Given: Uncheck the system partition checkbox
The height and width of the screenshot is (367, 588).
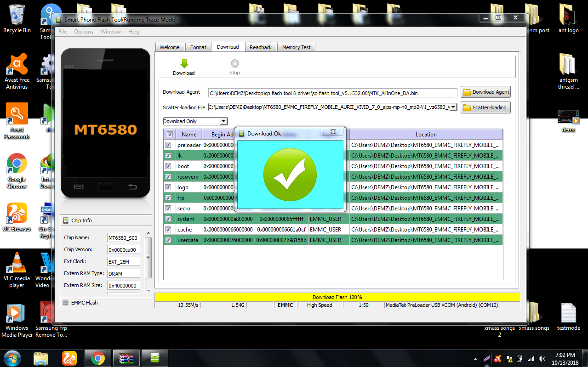Looking at the screenshot, I should pos(168,219).
